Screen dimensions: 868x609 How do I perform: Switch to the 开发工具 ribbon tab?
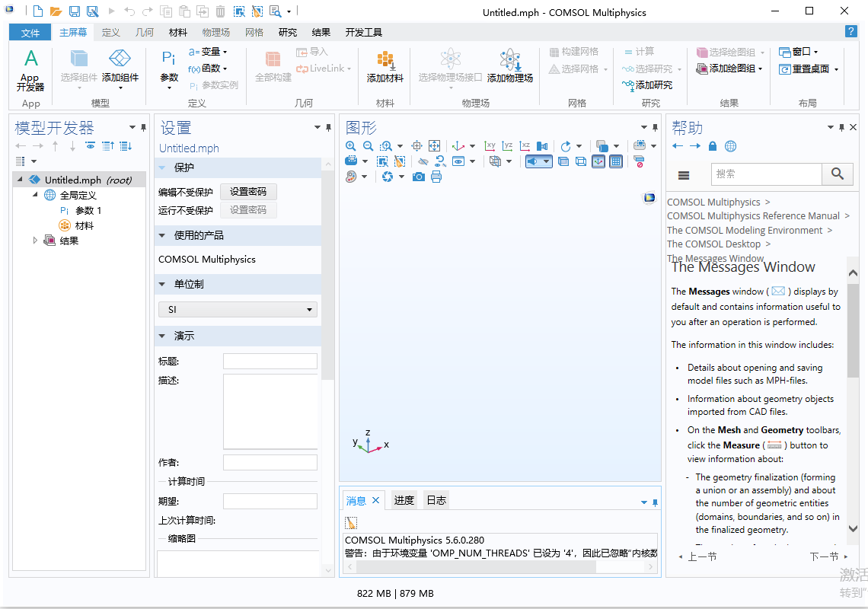tap(364, 32)
